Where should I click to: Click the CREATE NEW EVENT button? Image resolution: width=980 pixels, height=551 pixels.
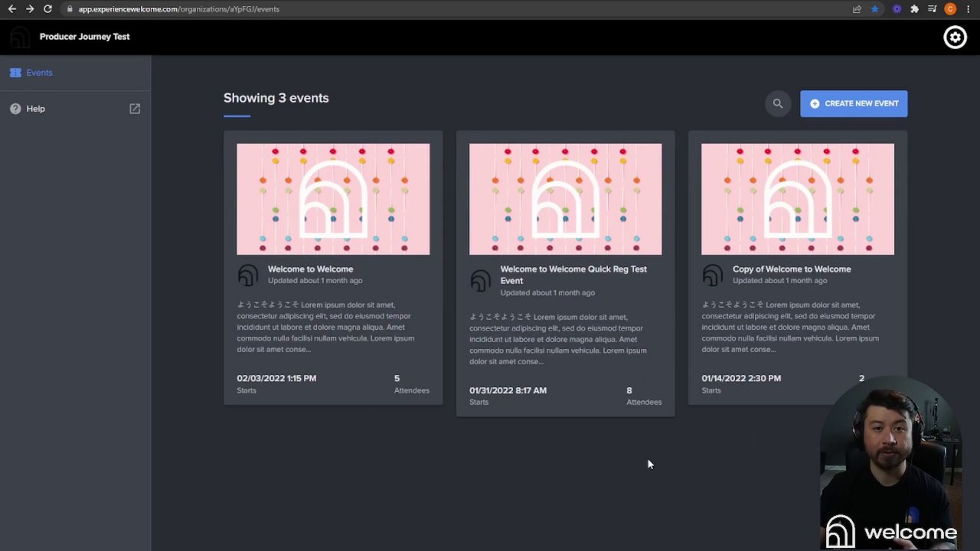[x=854, y=103]
